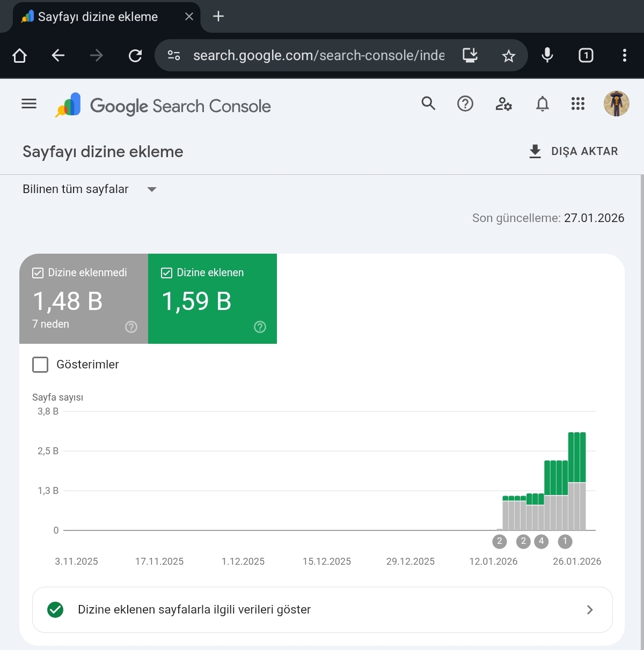Activate voice search microphone
The image size is (644, 650).
click(547, 55)
